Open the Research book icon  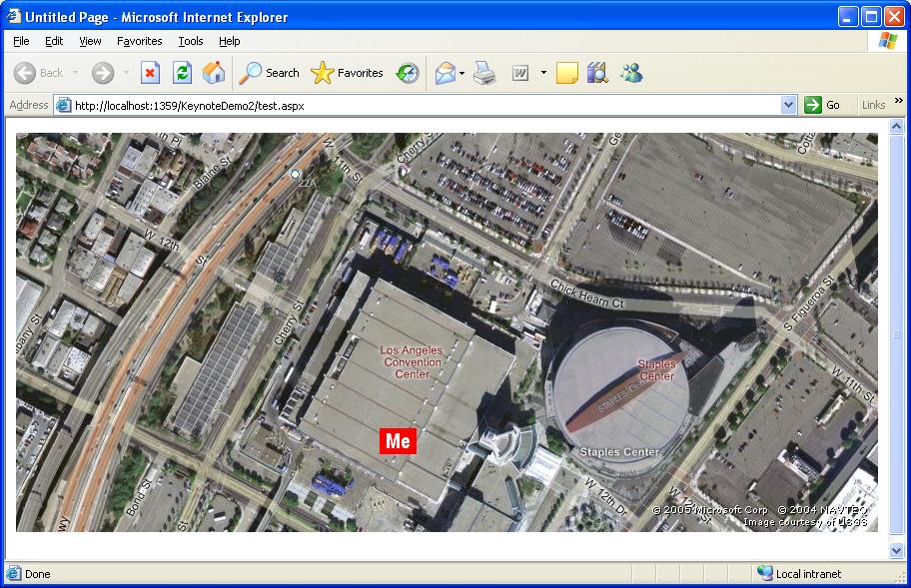[x=597, y=73]
